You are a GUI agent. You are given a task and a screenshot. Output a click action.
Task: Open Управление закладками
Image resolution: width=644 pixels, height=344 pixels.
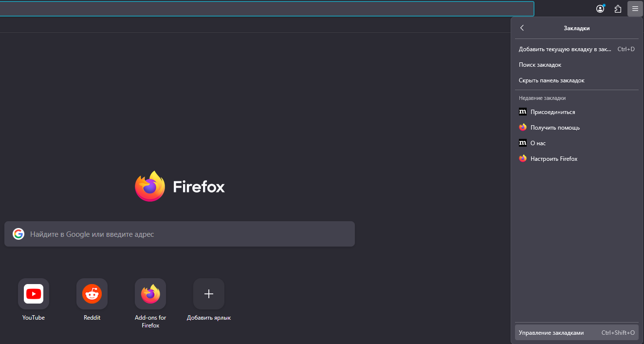point(577,332)
